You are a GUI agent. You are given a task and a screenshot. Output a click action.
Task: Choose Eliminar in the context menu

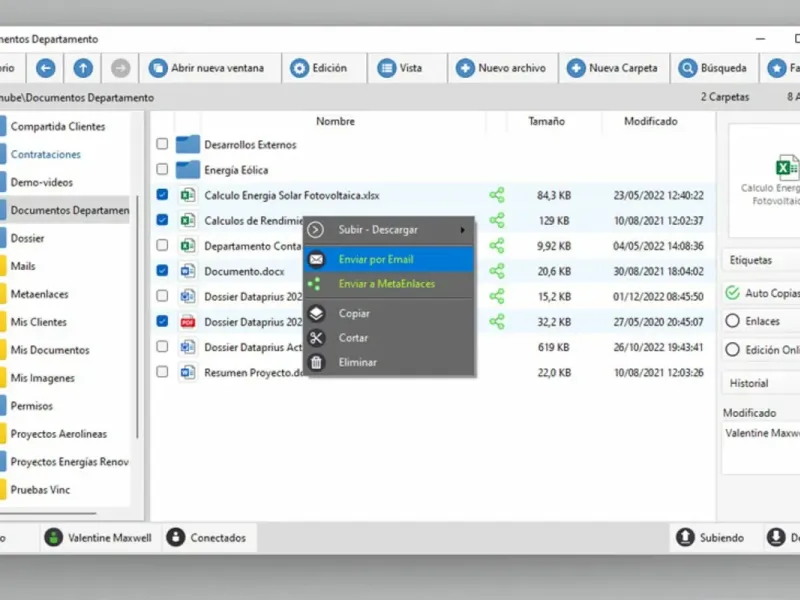point(389,362)
